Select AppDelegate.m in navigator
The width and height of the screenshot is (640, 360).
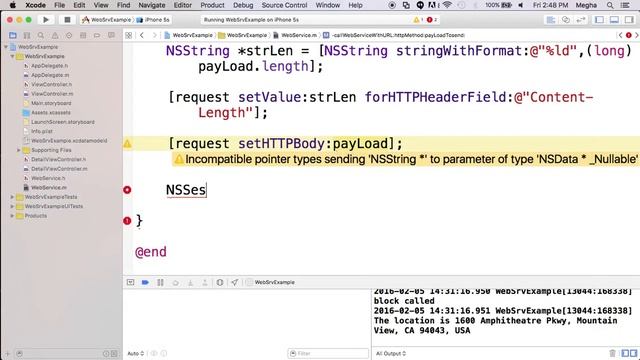tap(50, 75)
